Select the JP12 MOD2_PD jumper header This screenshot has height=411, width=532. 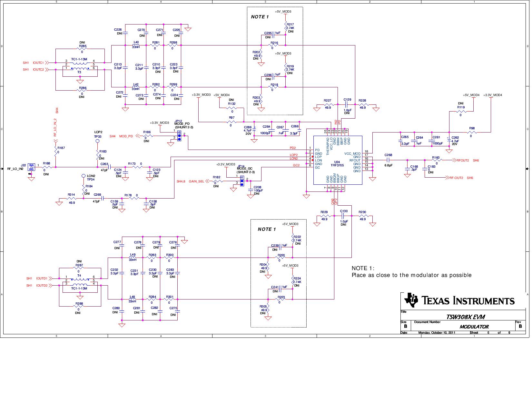click(179, 136)
